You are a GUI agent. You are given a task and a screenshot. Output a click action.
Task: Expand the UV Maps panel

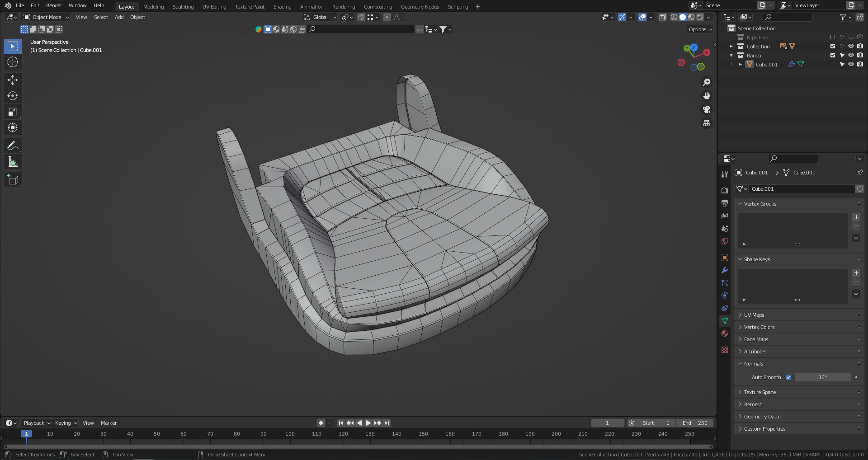point(754,315)
